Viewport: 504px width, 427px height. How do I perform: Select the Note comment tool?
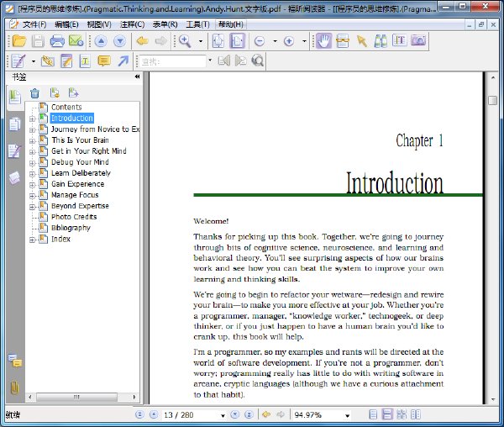(x=104, y=61)
